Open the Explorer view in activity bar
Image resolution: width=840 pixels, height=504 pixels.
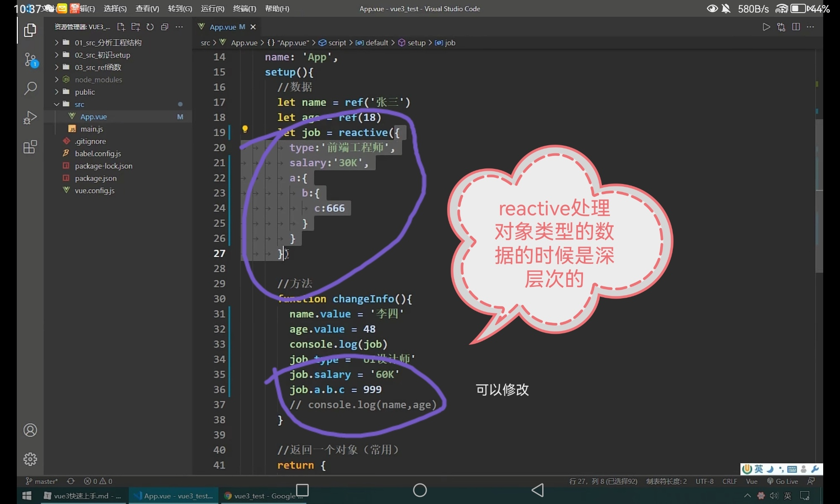(30, 30)
